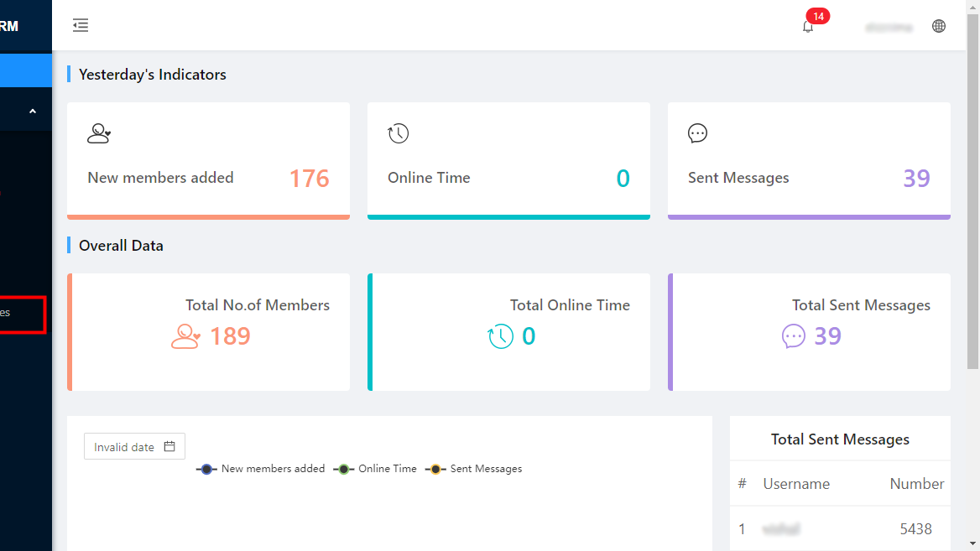Viewport: 980px width, 551px height.
Task: Click the Total Sent Messages bubble icon
Action: (794, 336)
